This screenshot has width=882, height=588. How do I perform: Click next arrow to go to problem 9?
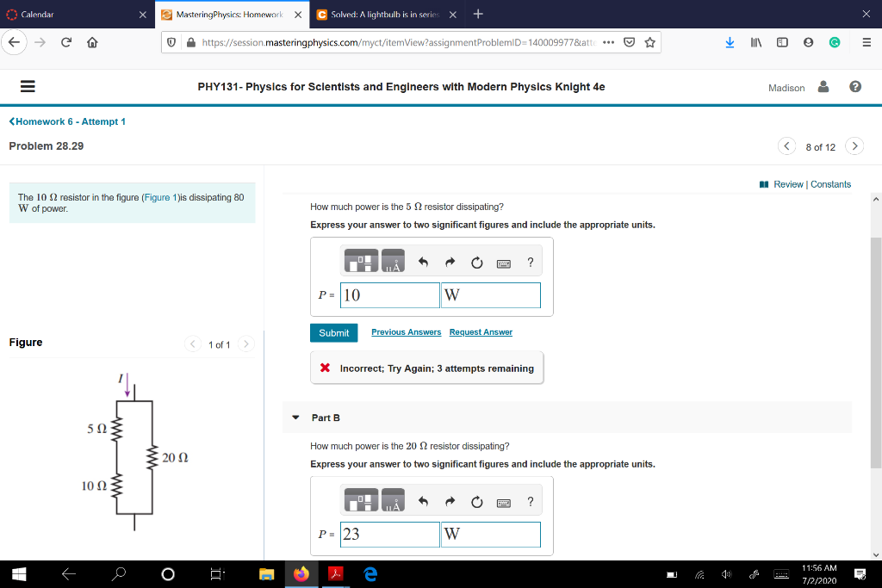pyautogui.click(x=854, y=146)
